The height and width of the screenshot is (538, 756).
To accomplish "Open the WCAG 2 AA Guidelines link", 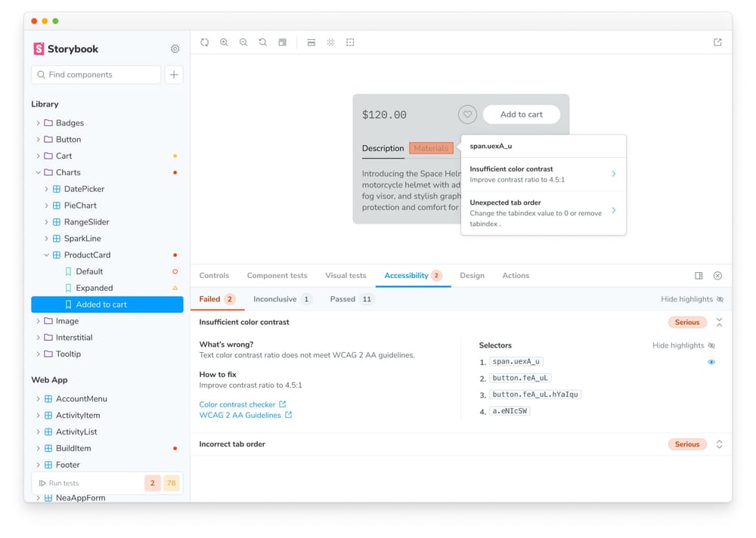I will [240, 415].
